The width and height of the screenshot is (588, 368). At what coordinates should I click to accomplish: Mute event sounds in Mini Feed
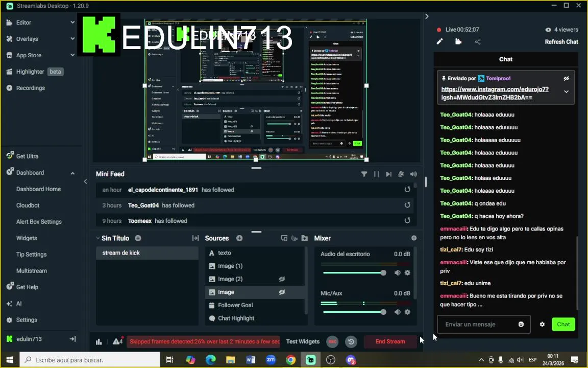click(x=413, y=174)
